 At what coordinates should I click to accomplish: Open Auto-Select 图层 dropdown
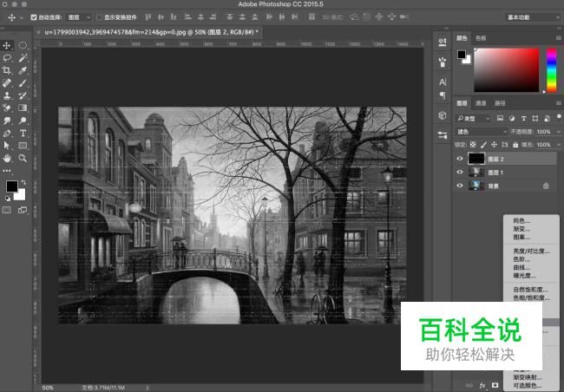pyautogui.click(x=79, y=17)
